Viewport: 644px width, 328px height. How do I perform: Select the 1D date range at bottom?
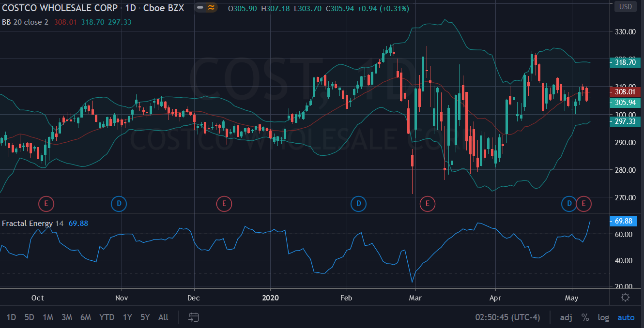[11, 317]
